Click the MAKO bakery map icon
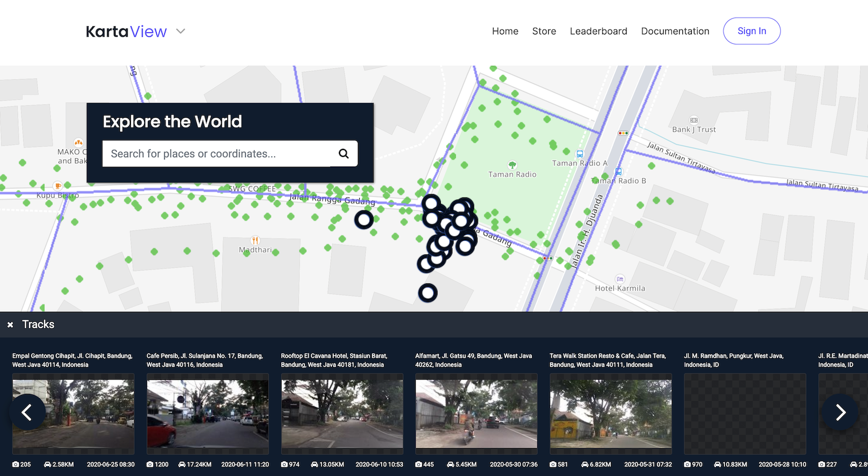The width and height of the screenshot is (868, 476). coord(78,142)
